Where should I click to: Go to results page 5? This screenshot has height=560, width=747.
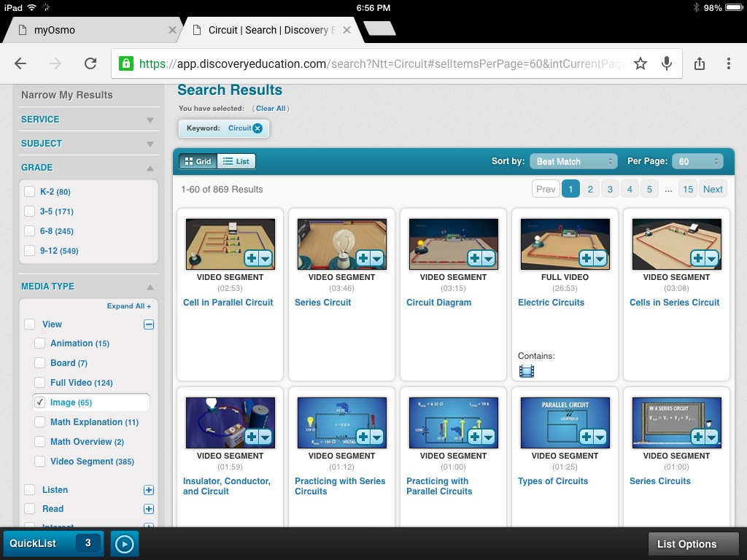point(649,189)
